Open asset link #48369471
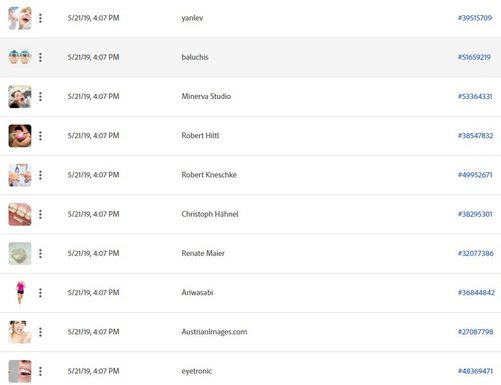Screen dimensions: 501x385 (x=475, y=371)
